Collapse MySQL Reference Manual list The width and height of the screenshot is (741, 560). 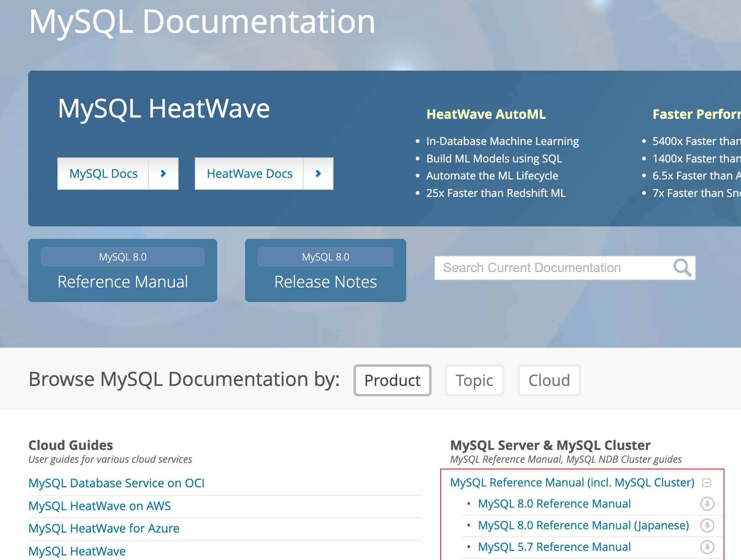click(707, 483)
